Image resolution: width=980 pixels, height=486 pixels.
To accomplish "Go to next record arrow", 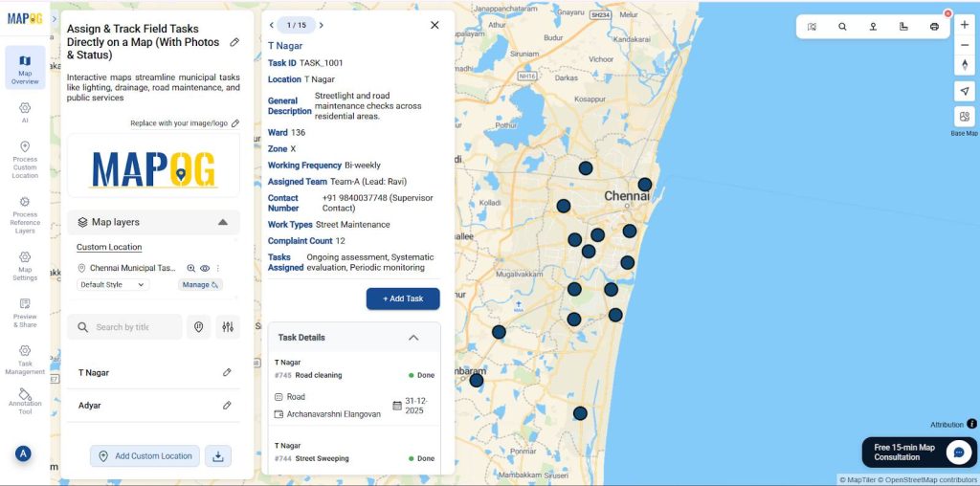I will pyautogui.click(x=321, y=26).
